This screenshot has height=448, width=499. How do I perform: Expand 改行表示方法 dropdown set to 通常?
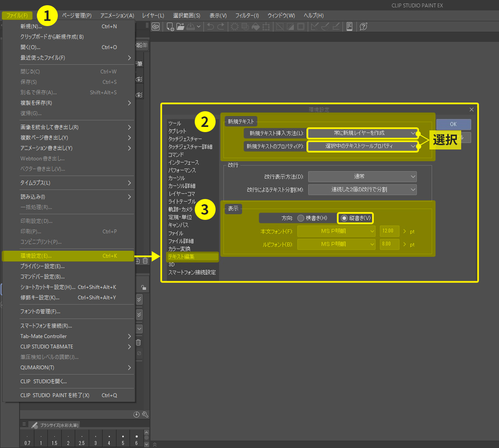click(x=362, y=176)
